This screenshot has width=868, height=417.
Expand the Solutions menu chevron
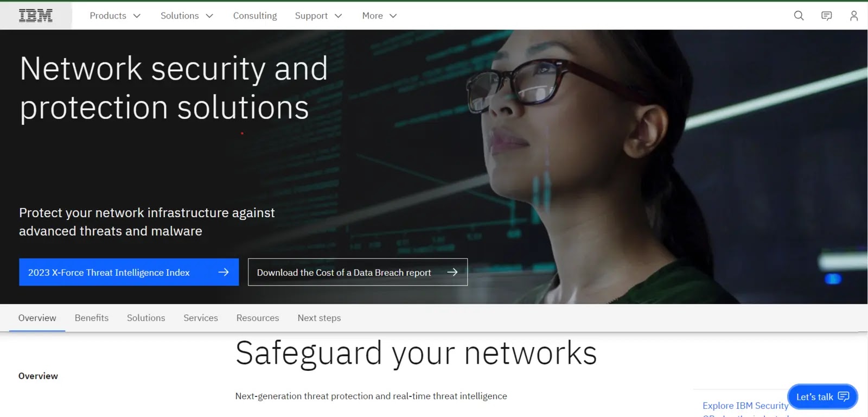[209, 16]
